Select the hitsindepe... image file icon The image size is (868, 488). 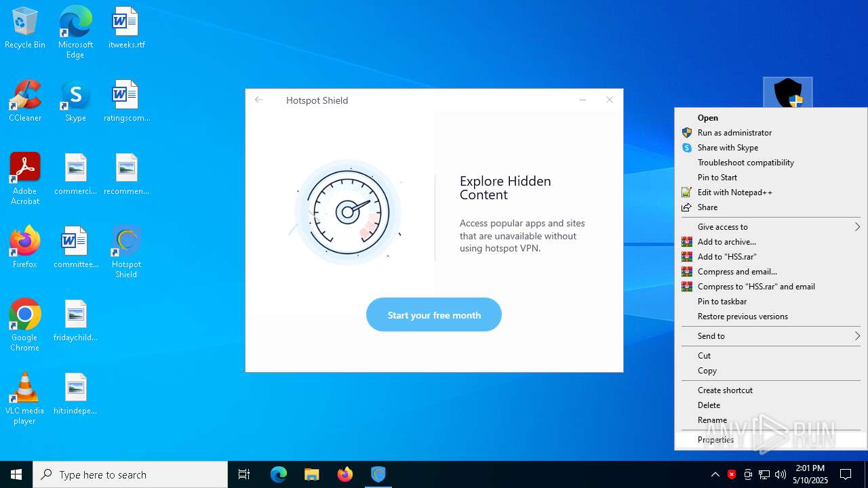coord(75,394)
